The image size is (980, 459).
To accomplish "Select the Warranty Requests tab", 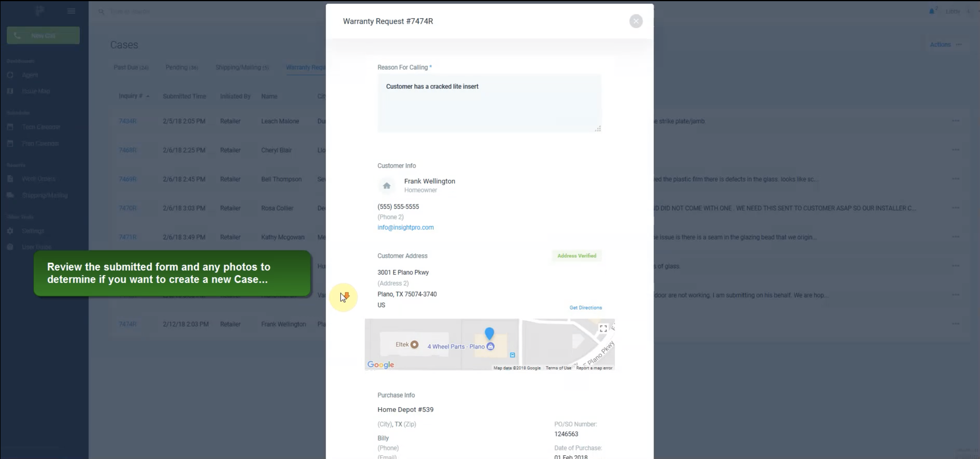I will click(x=305, y=67).
